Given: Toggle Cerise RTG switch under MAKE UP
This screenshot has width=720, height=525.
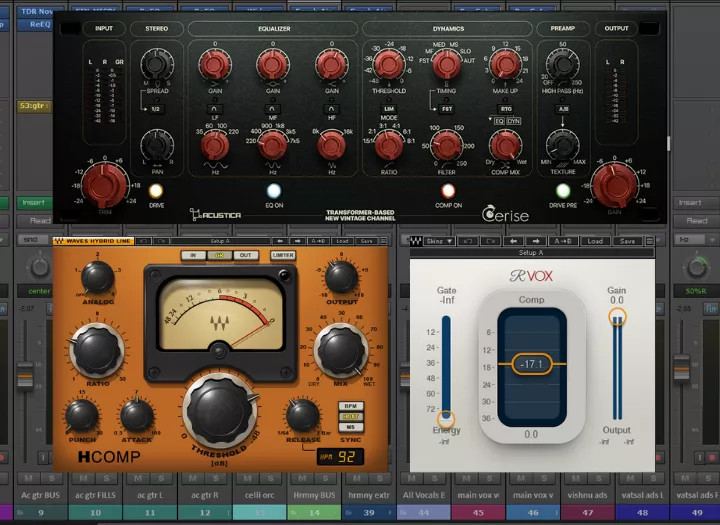Looking at the screenshot, I should [x=505, y=109].
